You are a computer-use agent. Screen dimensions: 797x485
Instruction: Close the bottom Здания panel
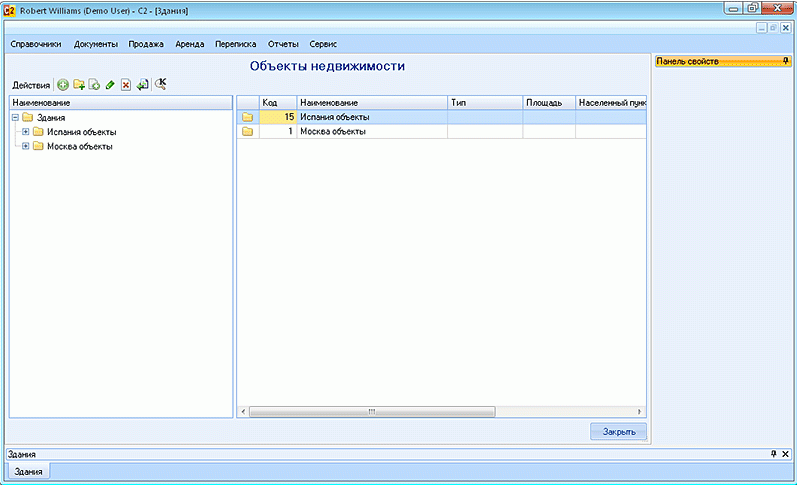(x=785, y=453)
